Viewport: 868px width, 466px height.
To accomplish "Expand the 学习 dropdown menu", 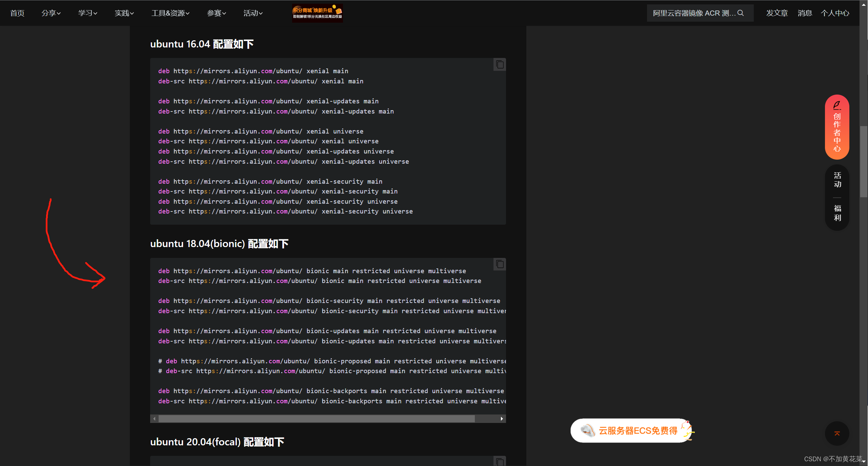I will (x=87, y=13).
